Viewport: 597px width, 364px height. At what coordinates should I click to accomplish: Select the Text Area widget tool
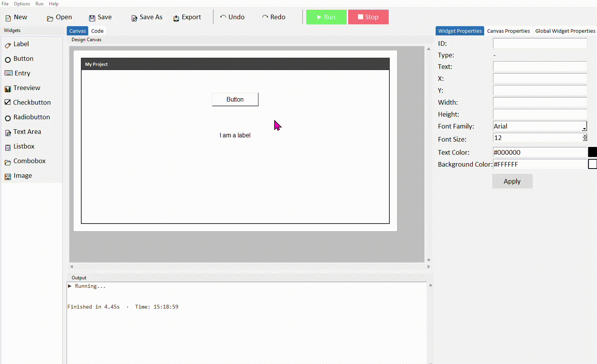pyautogui.click(x=27, y=132)
